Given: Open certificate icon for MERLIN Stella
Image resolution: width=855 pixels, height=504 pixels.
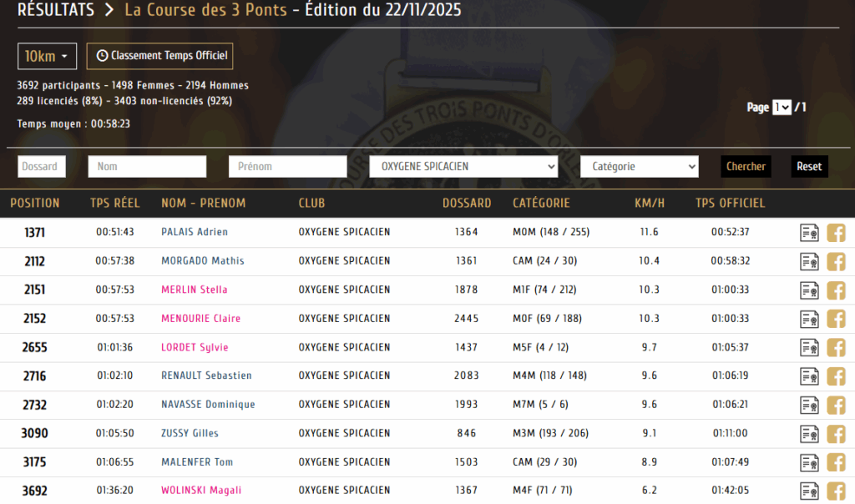Looking at the screenshot, I should 808,290.
